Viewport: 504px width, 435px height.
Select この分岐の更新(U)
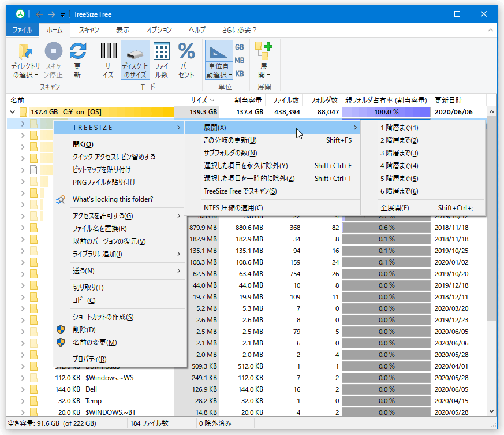(x=272, y=140)
